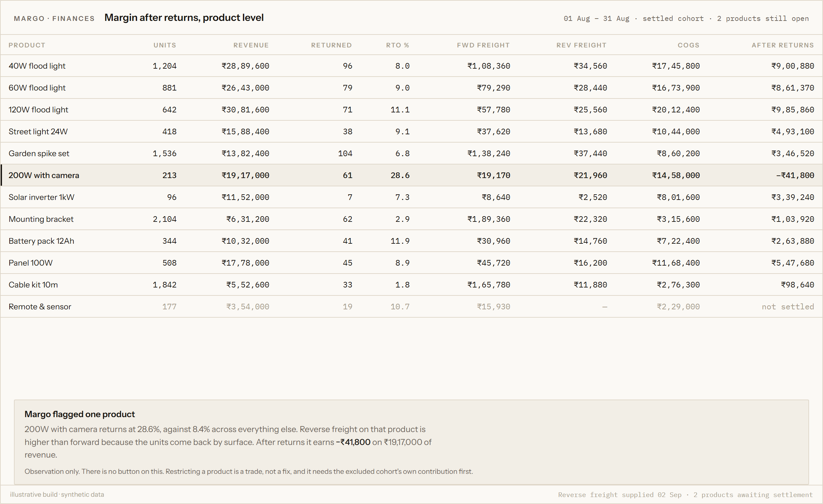The height and width of the screenshot is (504, 823).
Task: Click the bold -₹41,800 in the flagged note
Action: 353,442
